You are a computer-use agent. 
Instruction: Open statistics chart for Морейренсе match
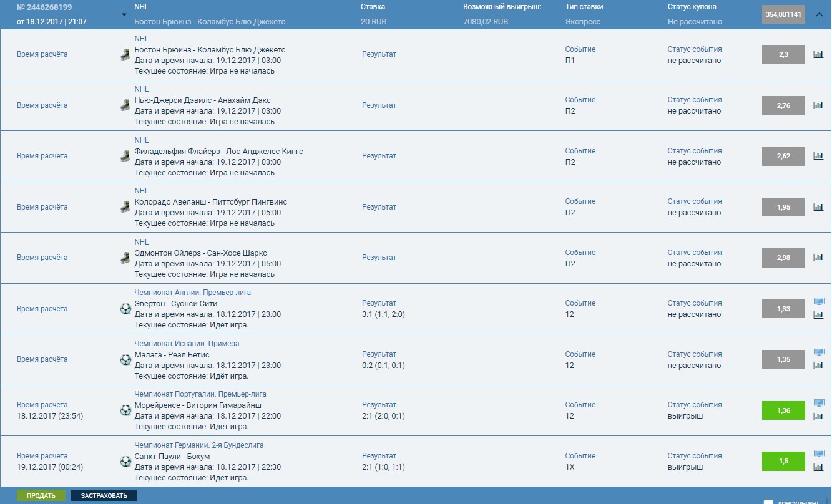[x=818, y=417]
